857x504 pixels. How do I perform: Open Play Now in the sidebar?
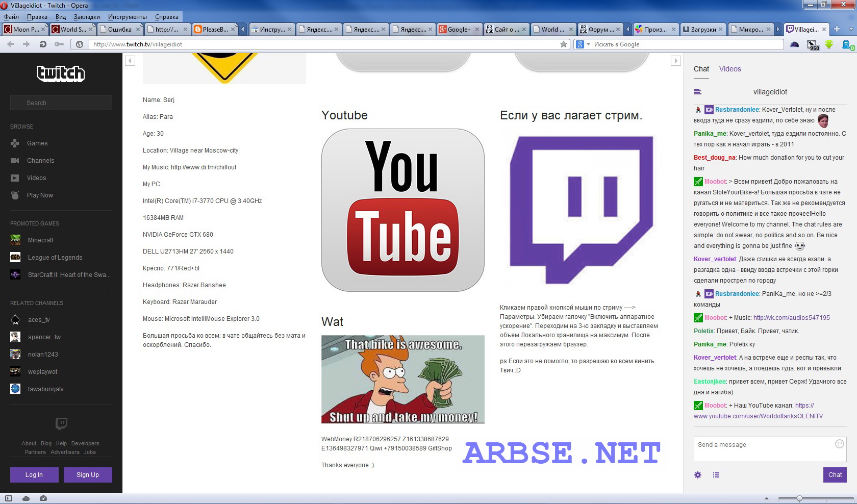[x=40, y=195]
